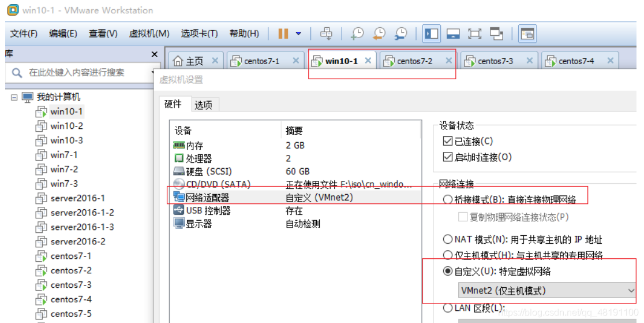Close the centos7-3 tab
This screenshot has width=644, height=323.
(530, 61)
